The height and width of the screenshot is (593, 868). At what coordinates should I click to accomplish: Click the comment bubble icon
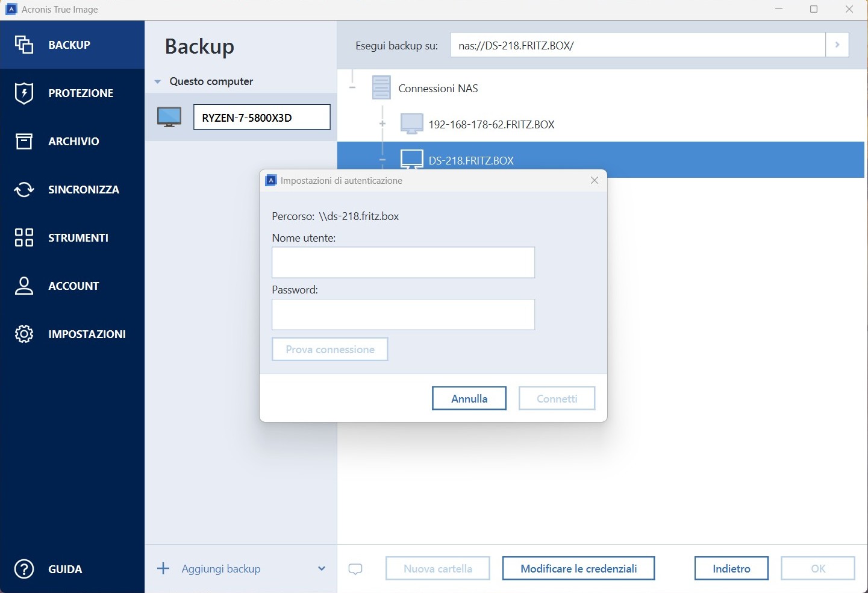[355, 569]
